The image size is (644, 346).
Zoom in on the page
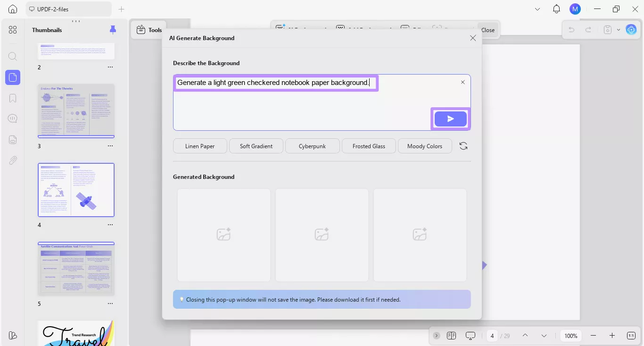click(x=612, y=336)
